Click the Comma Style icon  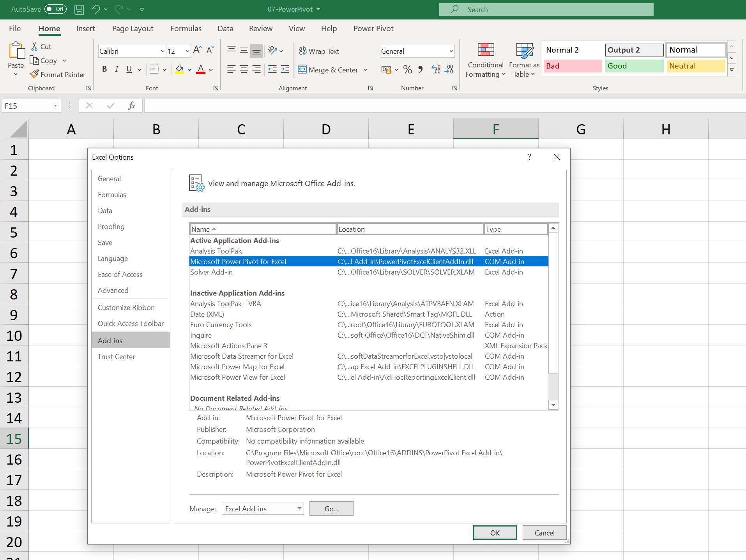[420, 69]
